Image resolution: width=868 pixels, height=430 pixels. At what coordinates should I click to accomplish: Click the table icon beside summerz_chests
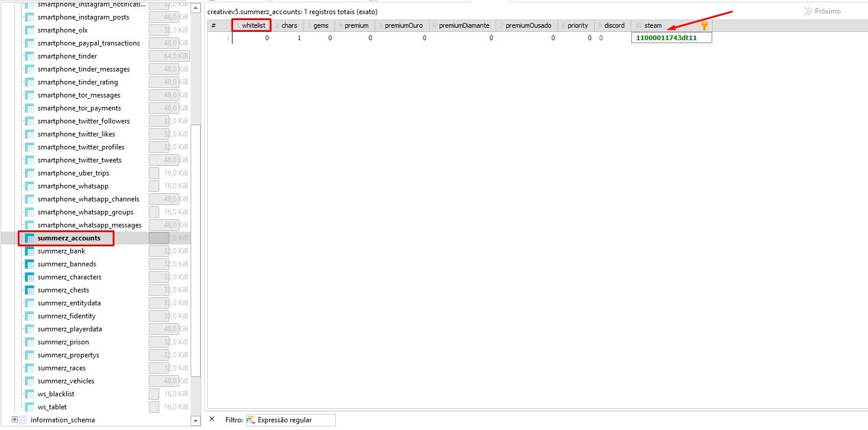(x=29, y=289)
